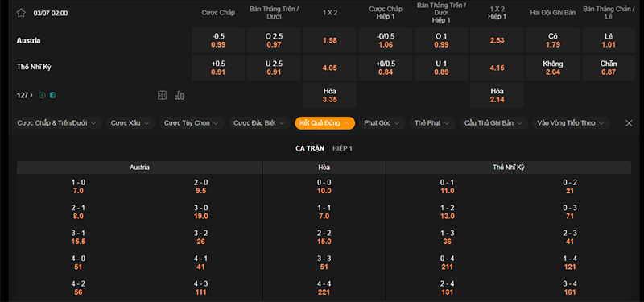The width and height of the screenshot is (644, 302).
Task: Open the Cược Xấu dropdown
Action: [130, 123]
